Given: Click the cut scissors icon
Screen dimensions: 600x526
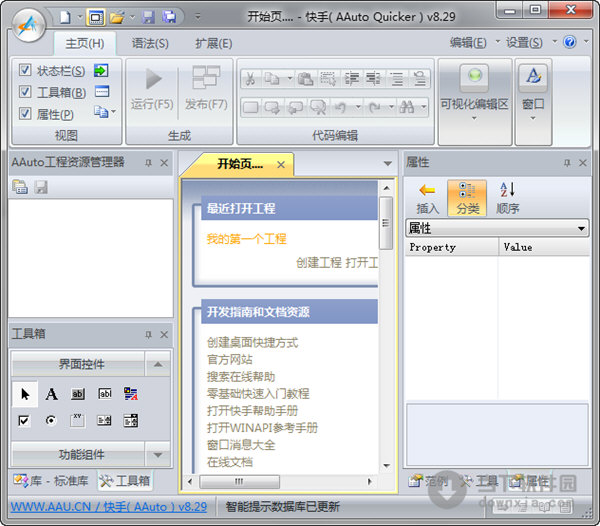Looking at the screenshot, I should tap(250, 79).
